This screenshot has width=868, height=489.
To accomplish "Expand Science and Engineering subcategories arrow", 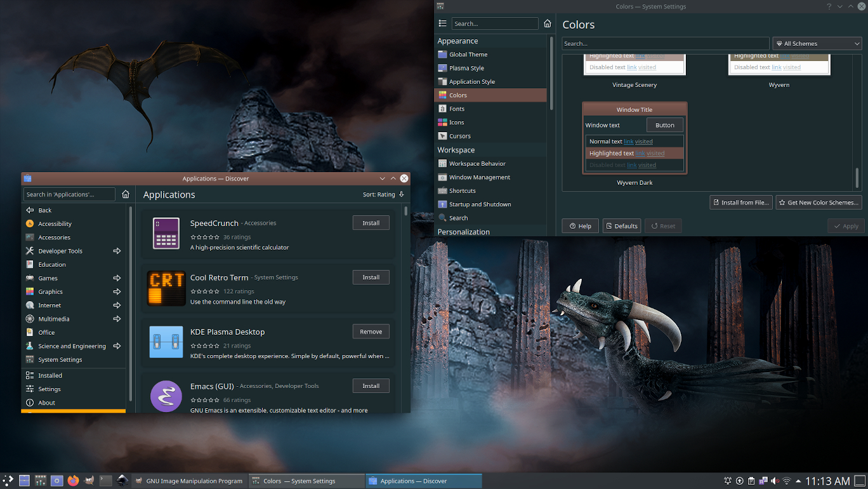I will point(117,346).
